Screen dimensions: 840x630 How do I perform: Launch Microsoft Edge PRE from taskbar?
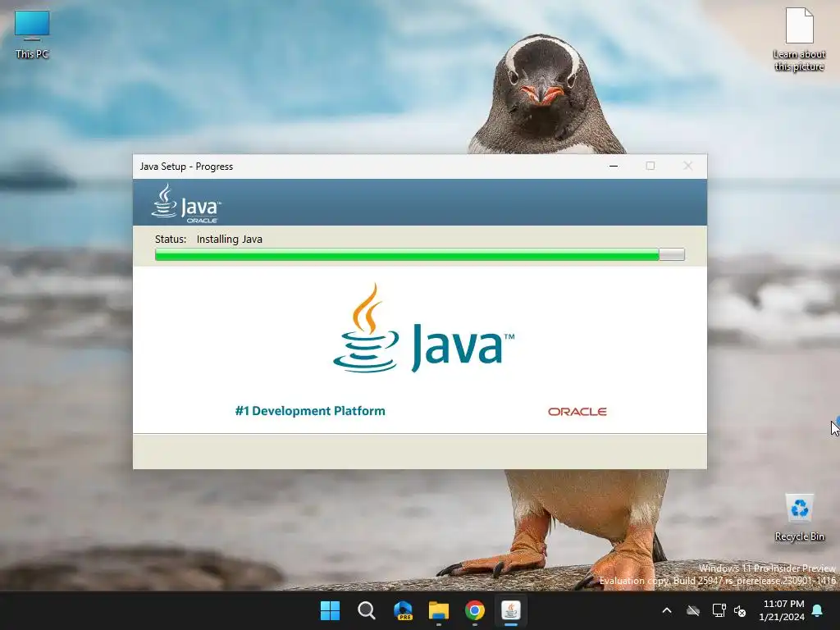tap(403, 610)
